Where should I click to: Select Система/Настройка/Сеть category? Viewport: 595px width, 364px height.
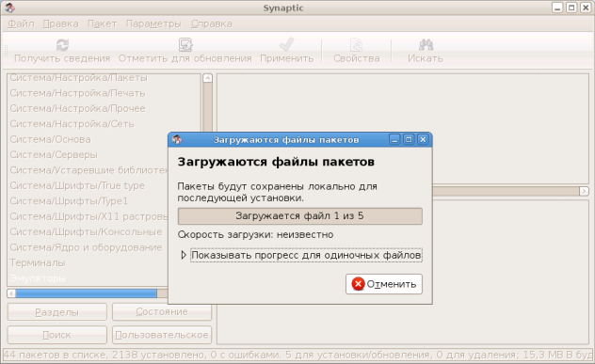point(72,124)
